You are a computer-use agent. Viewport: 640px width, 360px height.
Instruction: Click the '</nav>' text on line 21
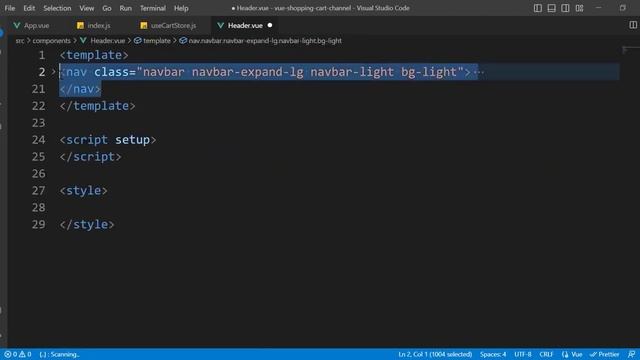(80, 89)
